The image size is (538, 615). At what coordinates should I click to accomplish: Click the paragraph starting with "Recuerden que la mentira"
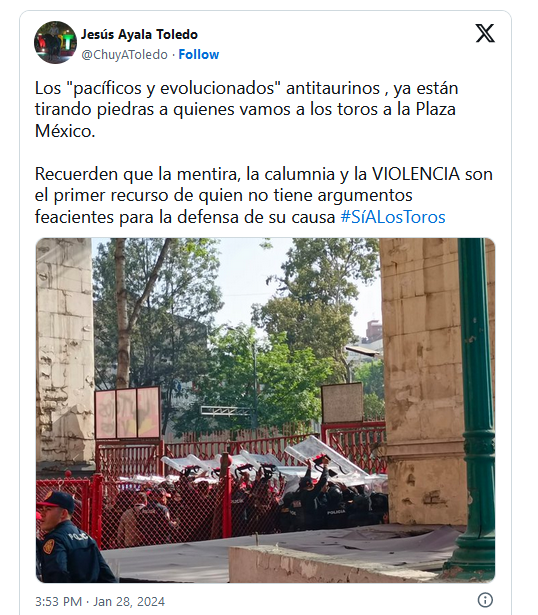(264, 195)
